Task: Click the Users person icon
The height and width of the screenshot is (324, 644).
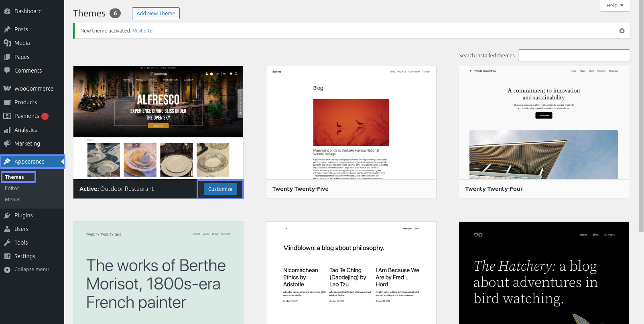Action: [x=7, y=229]
